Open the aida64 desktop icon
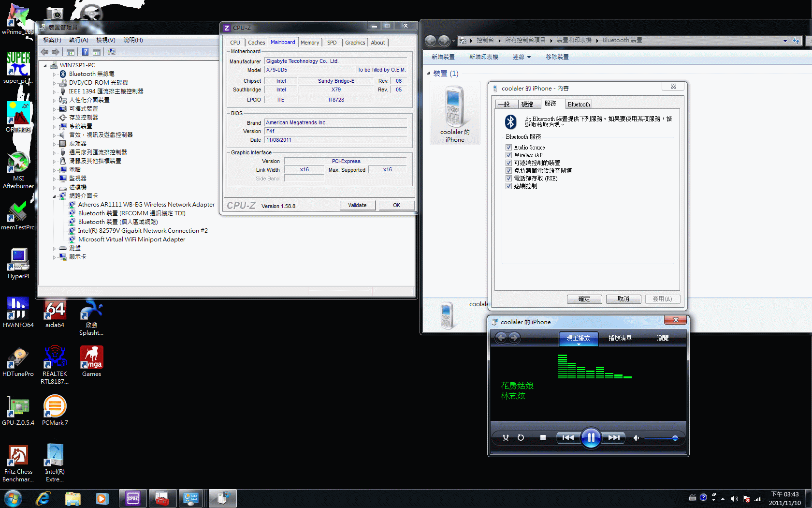Viewport: 812px width, 508px height. [x=55, y=312]
